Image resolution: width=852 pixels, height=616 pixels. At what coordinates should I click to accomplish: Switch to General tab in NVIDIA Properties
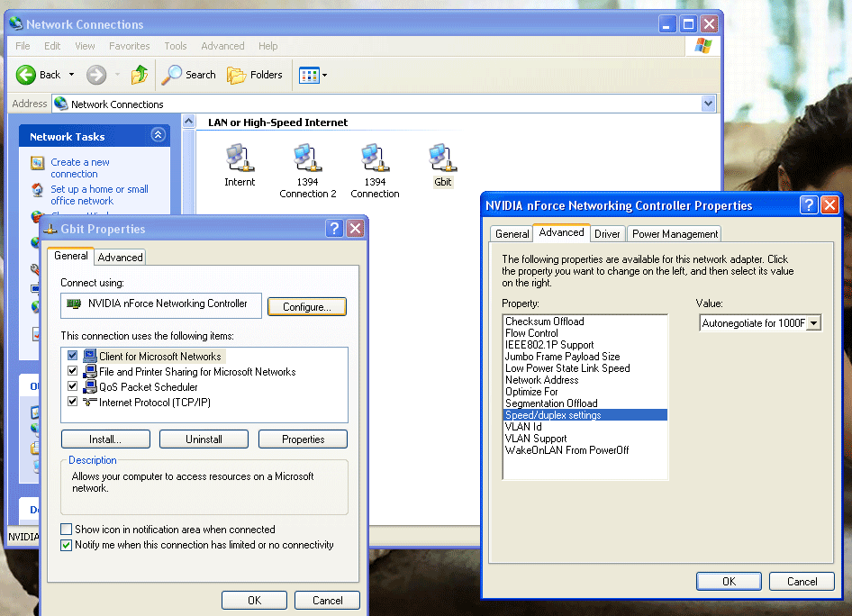click(512, 234)
